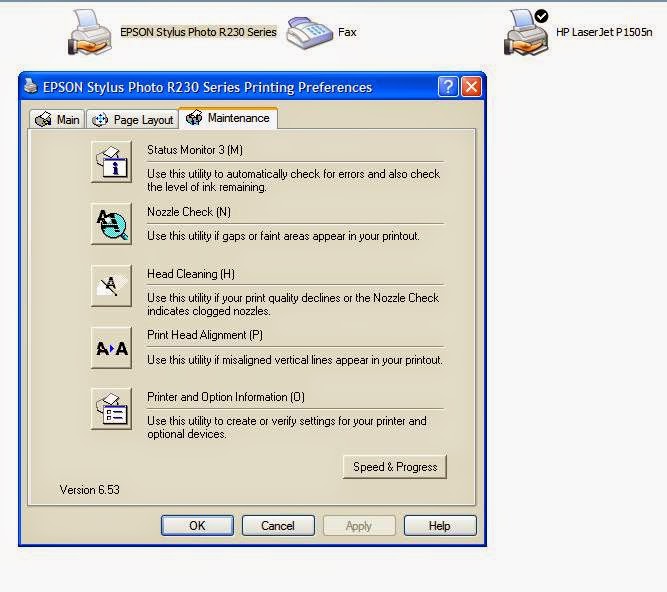667x592 pixels.
Task: Click the 'Print Head Alignment (P)' label
Action: (x=205, y=335)
